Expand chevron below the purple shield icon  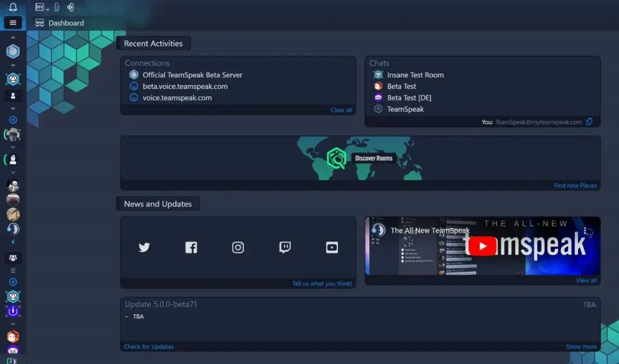[x=13, y=324]
